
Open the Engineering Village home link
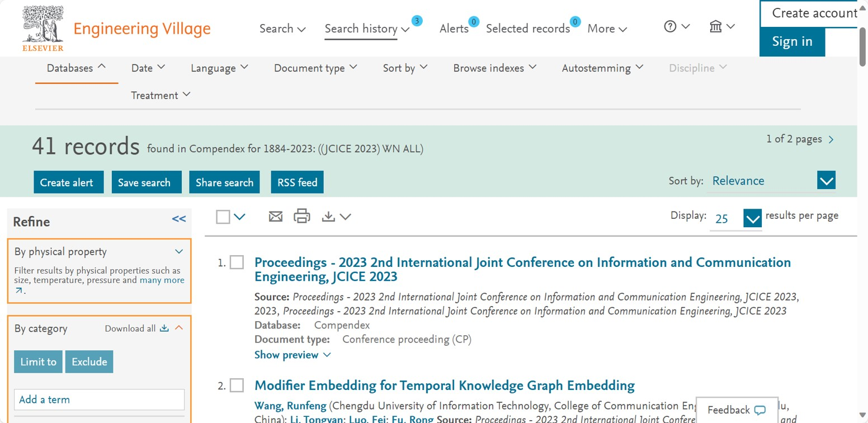click(142, 29)
